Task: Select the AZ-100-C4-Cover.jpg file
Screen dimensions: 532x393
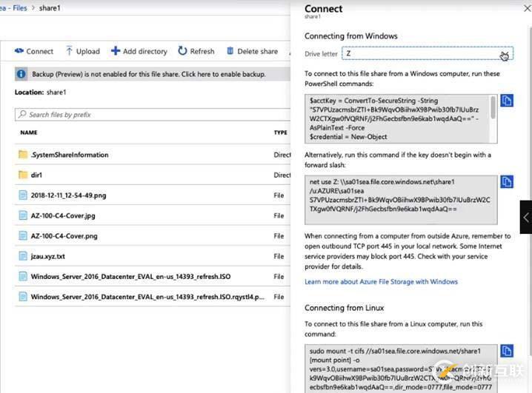Action: click(x=64, y=215)
